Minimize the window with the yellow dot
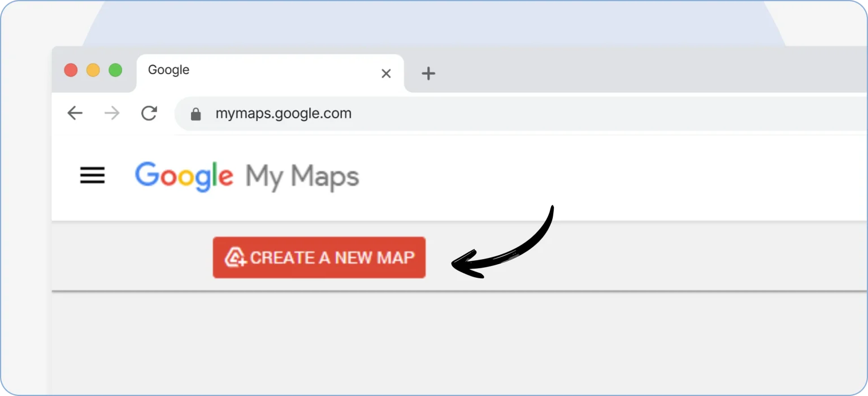This screenshot has width=868, height=396. coord(93,70)
